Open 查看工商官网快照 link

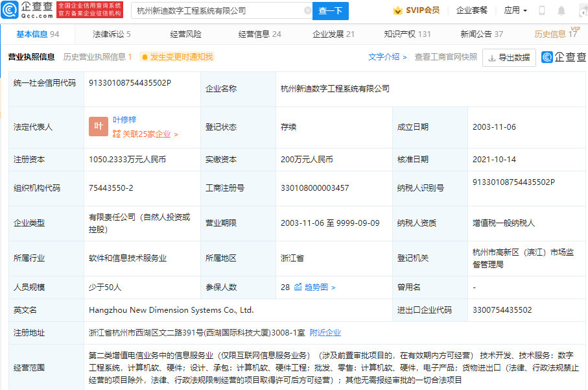446,57
